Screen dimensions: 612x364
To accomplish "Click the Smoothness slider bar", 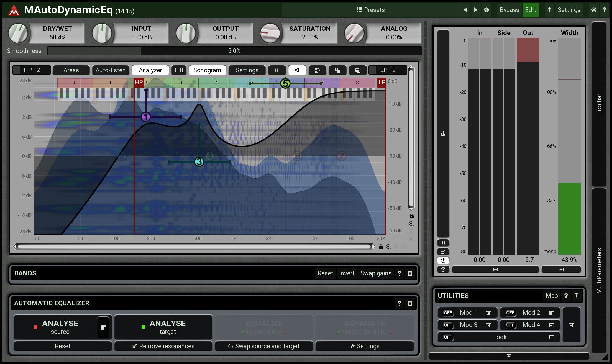I will pyautogui.click(x=234, y=51).
